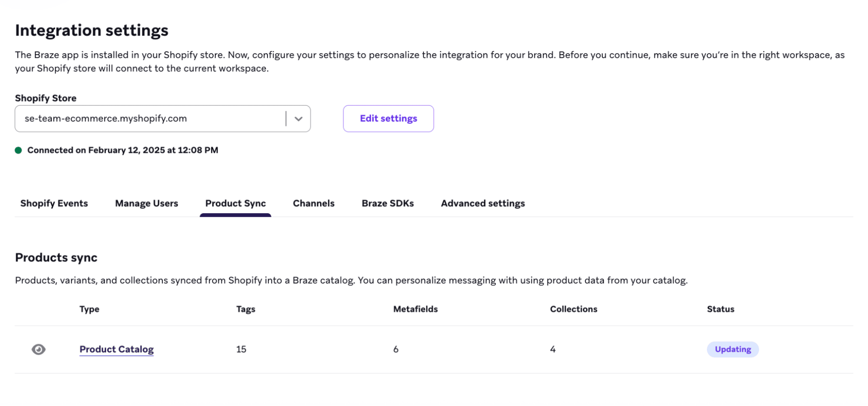Image resolution: width=868 pixels, height=406 pixels.
Task: Click the Integration settings heading
Action: click(92, 30)
